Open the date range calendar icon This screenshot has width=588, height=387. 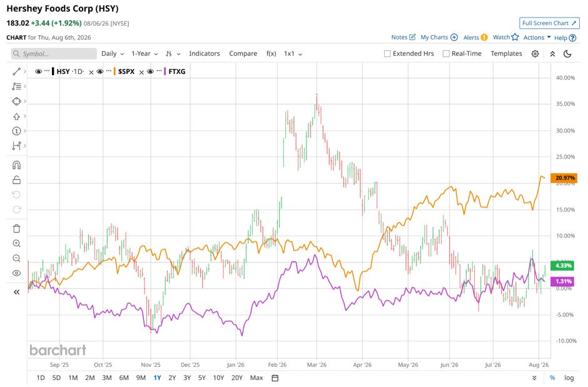click(x=275, y=378)
